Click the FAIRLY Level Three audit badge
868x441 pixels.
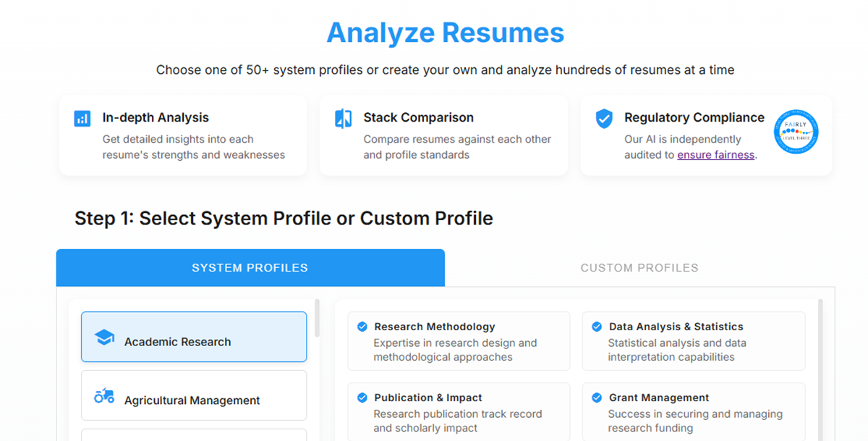click(x=796, y=131)
